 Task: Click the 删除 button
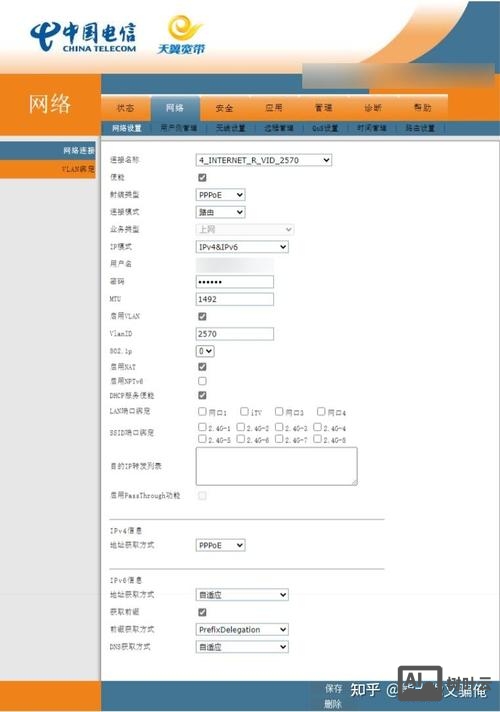[332, 704]
